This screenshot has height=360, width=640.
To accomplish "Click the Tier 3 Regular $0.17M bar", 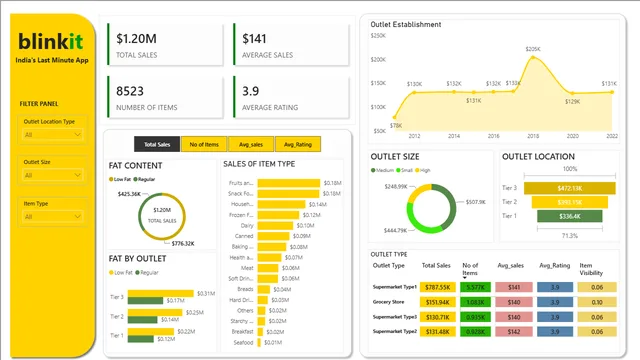I will point(145,300).
